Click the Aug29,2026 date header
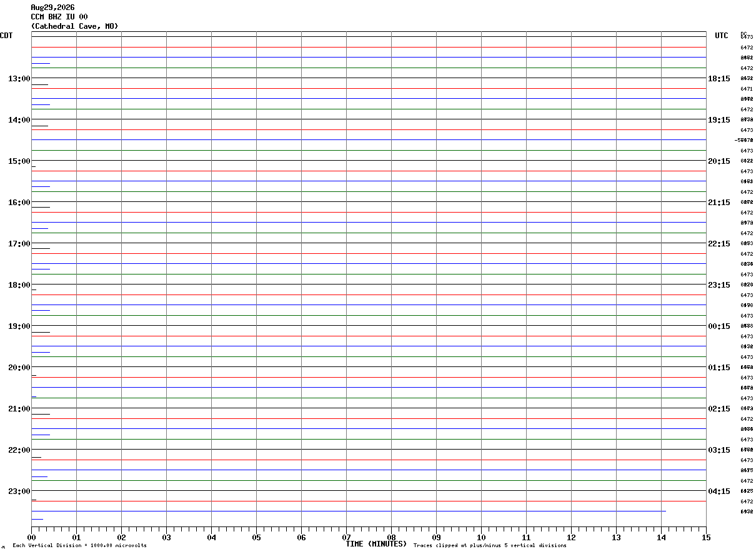This screenshot has width=756, height=554. coord(52,8)
